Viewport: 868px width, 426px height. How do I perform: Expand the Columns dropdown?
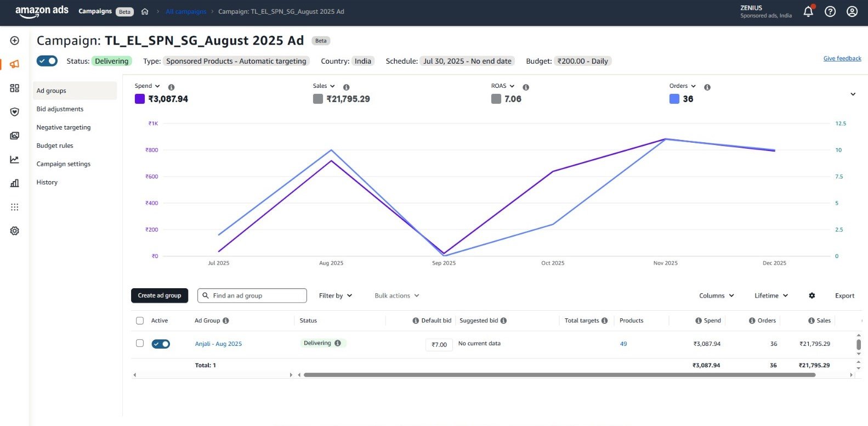(716, 296)
